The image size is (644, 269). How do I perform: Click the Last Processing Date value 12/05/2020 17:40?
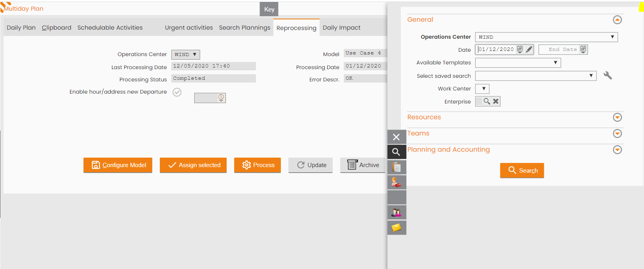tap(214, 66)
